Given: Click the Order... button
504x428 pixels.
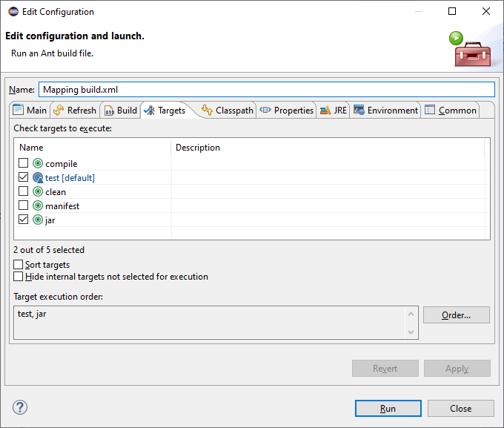Looking at the screenshot, I should (x=457, y=315).
